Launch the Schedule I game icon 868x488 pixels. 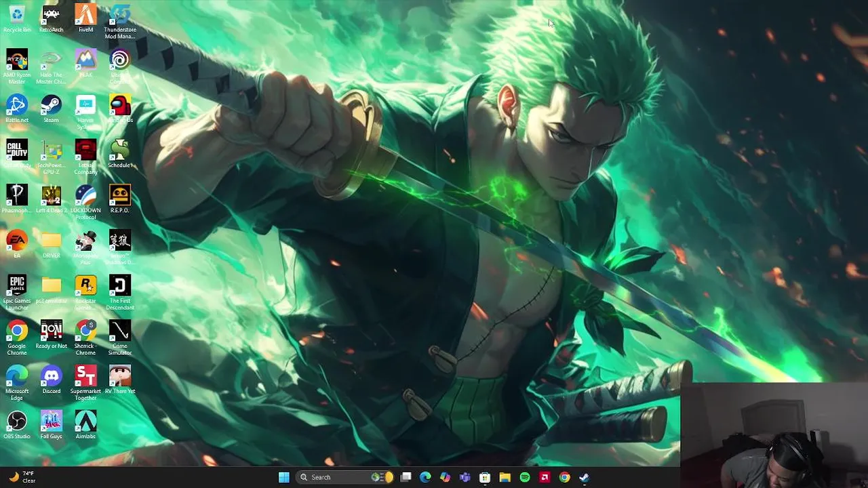[x=120, y=154]
